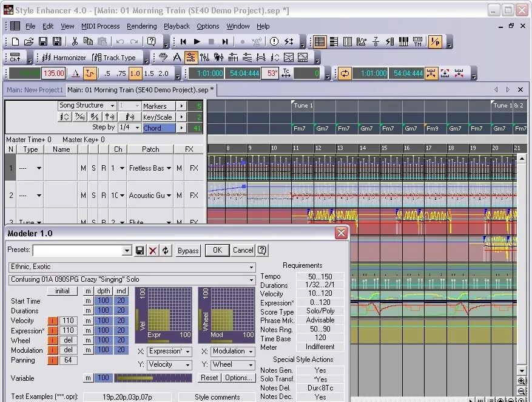Click the panic exclamation icon

click(x=274, y=42)
